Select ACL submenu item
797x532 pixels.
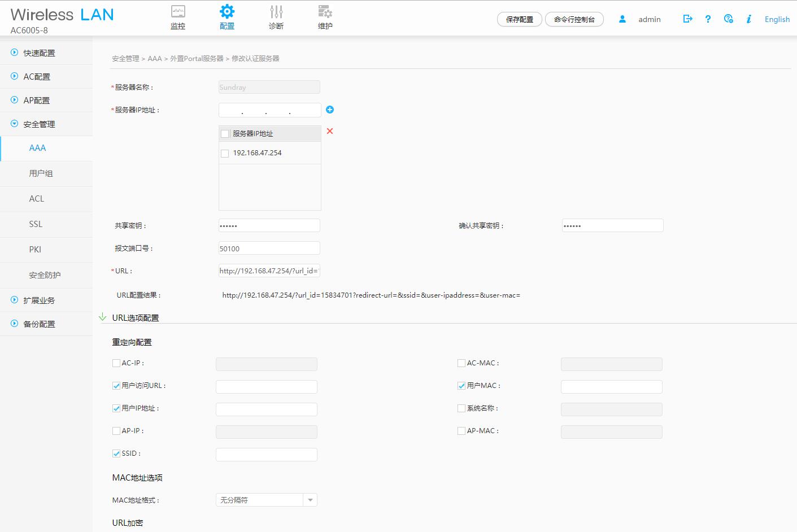coord(46,199)
